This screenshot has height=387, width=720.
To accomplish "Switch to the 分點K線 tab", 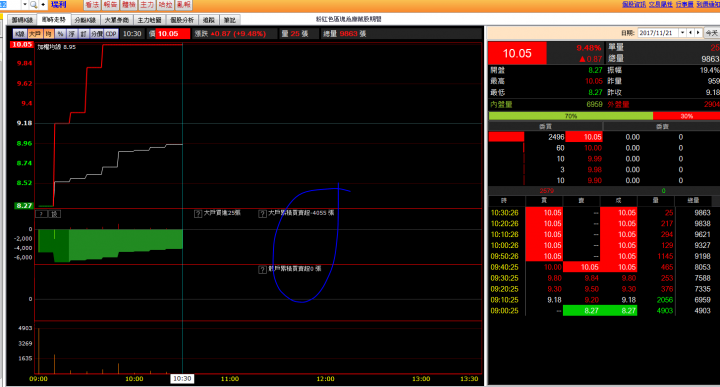I will tap(85, 20).
